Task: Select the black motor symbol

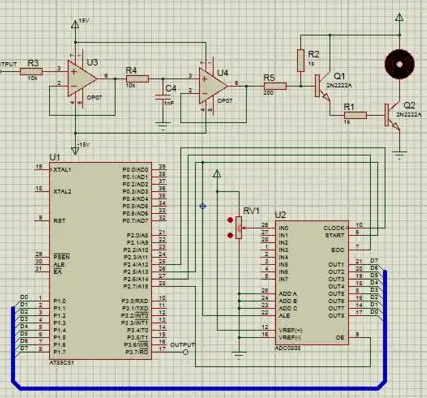Action: [399, 64]
